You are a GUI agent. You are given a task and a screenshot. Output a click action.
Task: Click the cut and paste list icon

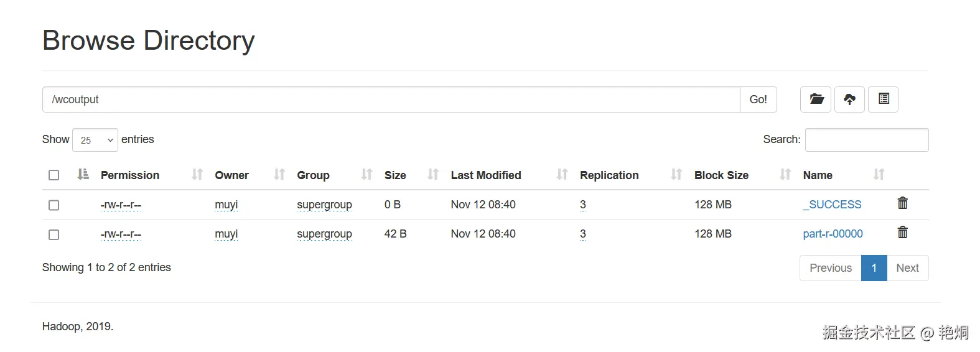(883, 100)
